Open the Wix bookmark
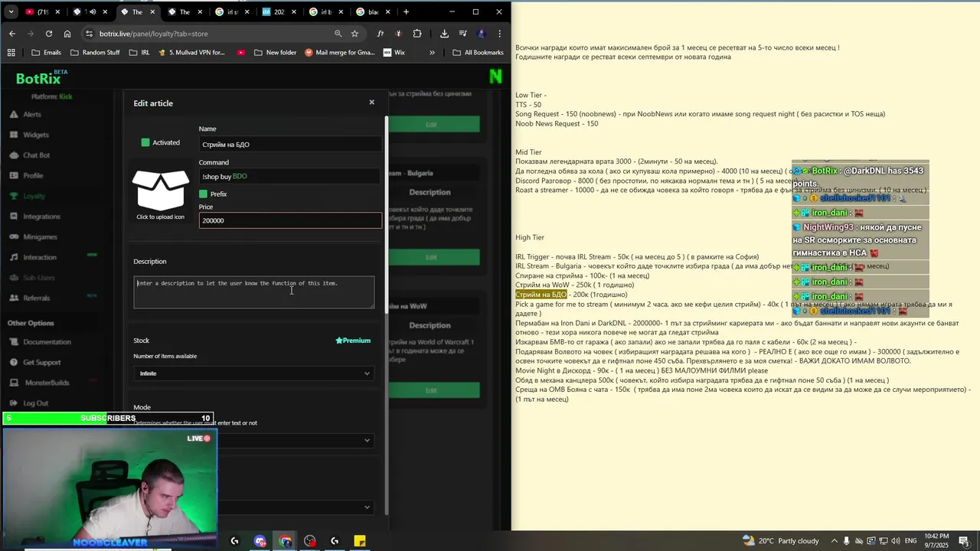 point(394,53)
